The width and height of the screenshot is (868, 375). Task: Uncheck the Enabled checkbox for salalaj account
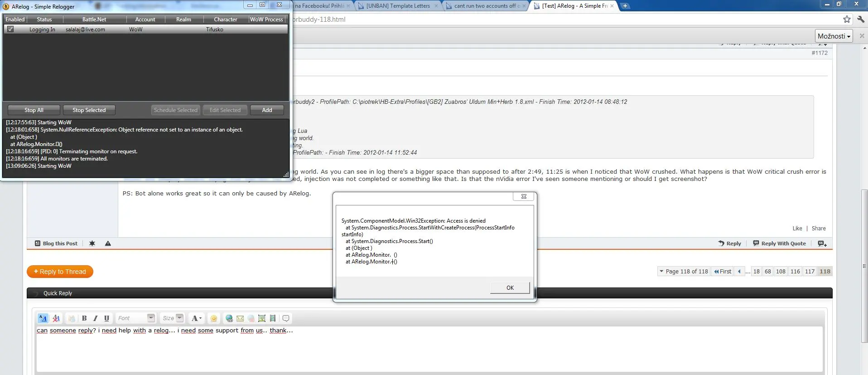(10, 29)
